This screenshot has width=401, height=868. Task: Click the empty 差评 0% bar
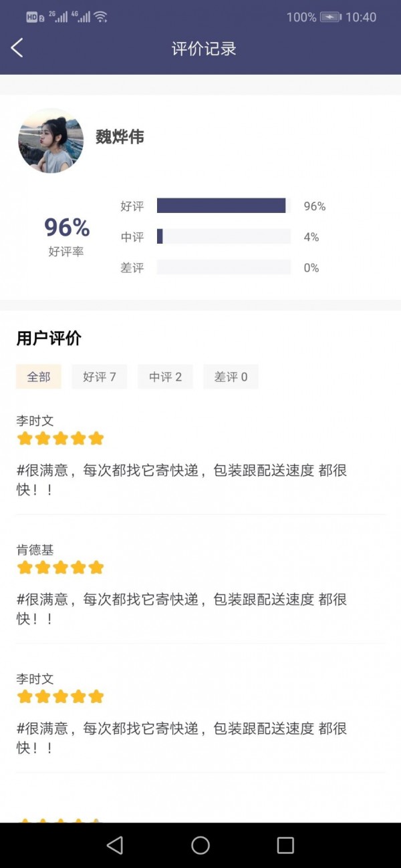pos(223,267)
